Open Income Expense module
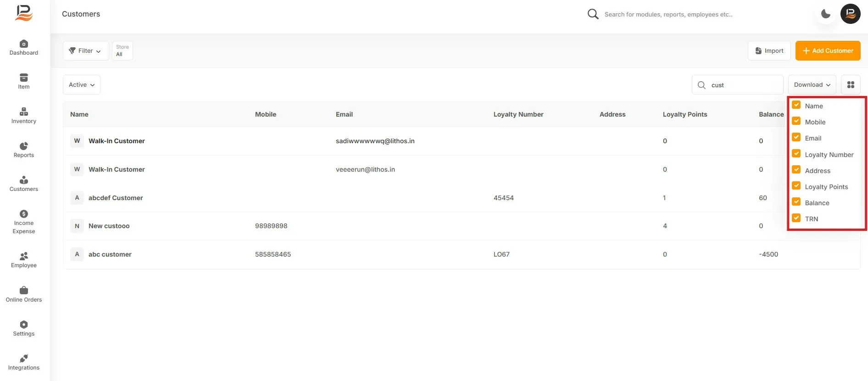 24,222
